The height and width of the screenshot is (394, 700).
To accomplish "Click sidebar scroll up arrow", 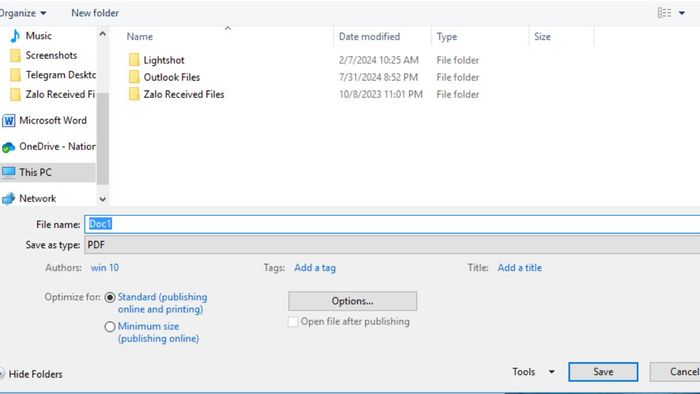I will click(103, 34).
